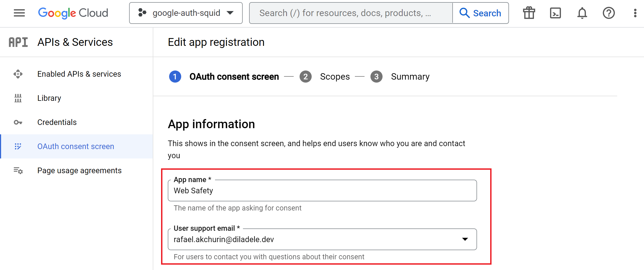This screenshot has width=644, height=270.
Task: Click the support email dropdown arrow
Action: [x=465, y=239]
